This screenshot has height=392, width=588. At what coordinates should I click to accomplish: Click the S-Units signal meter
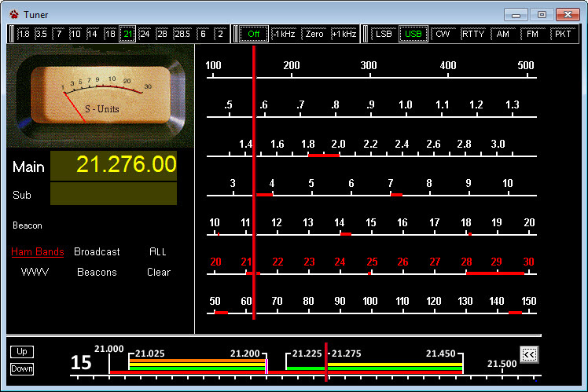(x=100, y=96)
